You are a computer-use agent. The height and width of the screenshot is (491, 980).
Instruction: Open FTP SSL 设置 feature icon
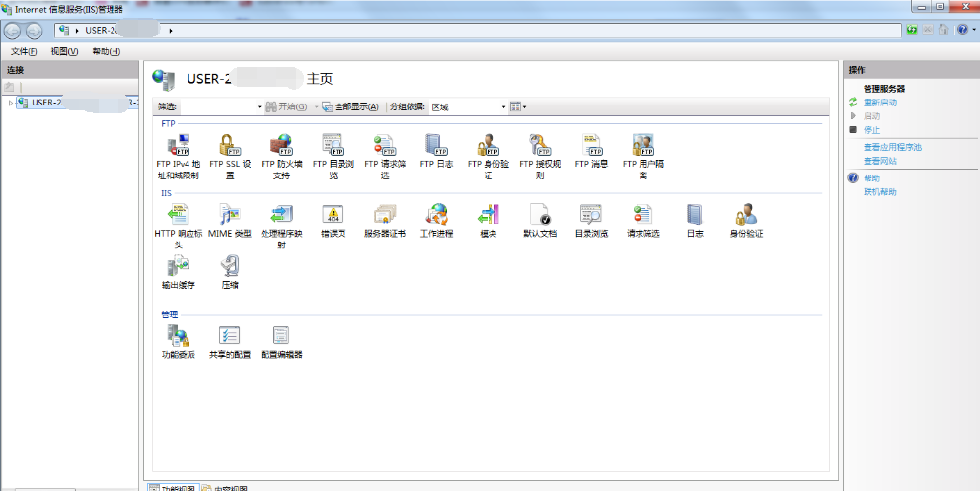pyautogui.click(x=229, y=148)
